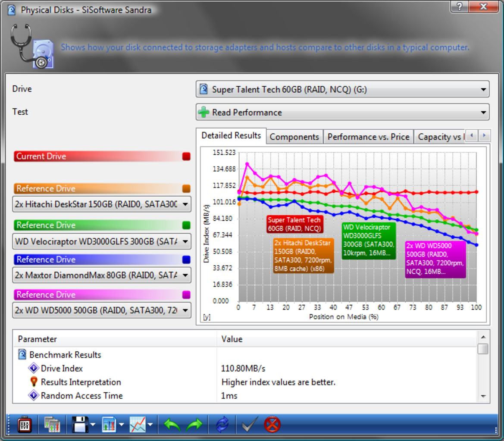Expand the bar chart icon's dropdown arrow
This screenshot has width=504, height=441.
click(x=122, y=425)
